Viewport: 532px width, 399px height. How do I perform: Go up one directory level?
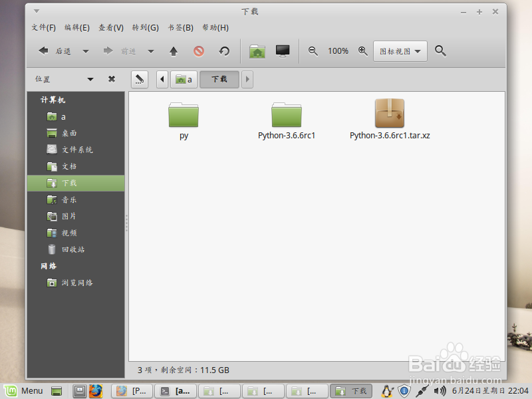pyautogui.click(x=174, y=51)
